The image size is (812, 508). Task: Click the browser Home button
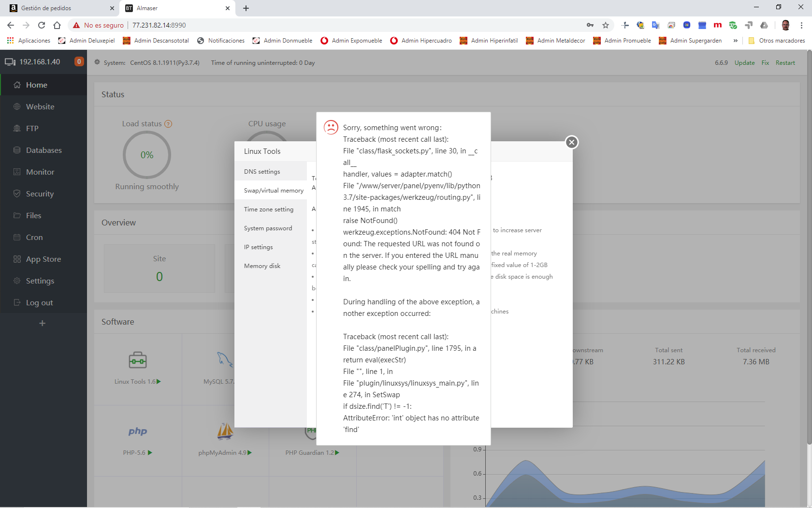tap(57, 25)
